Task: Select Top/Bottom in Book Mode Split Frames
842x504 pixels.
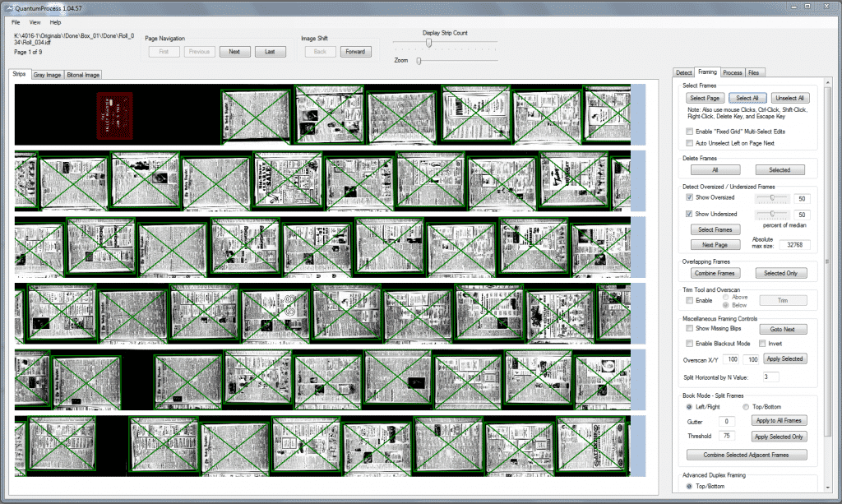Action: tap(746, 407)
